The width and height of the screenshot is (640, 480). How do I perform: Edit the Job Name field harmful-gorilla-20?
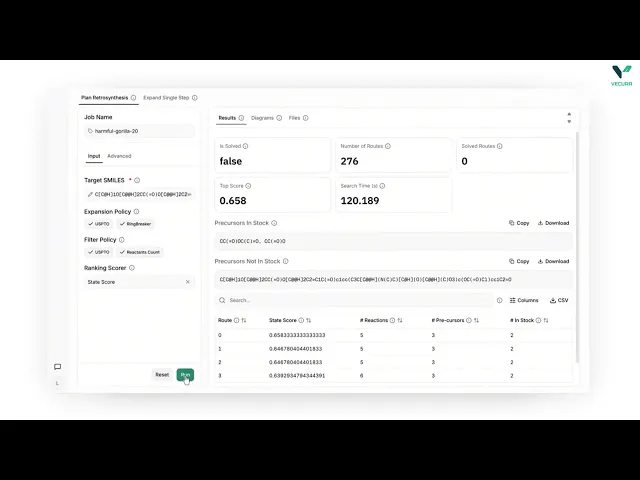[139, 131]
